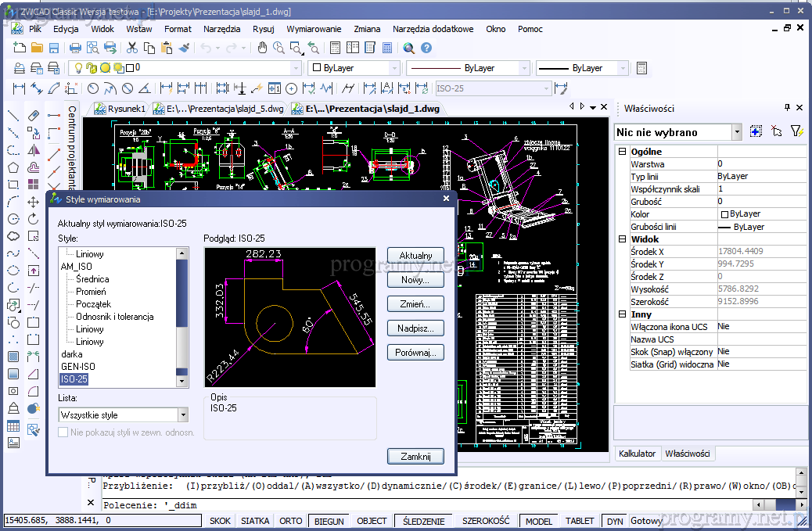Open the ByLayer color swatch dropdown
The width and height of the screenshot is (812, 531).
click(394, 68)
